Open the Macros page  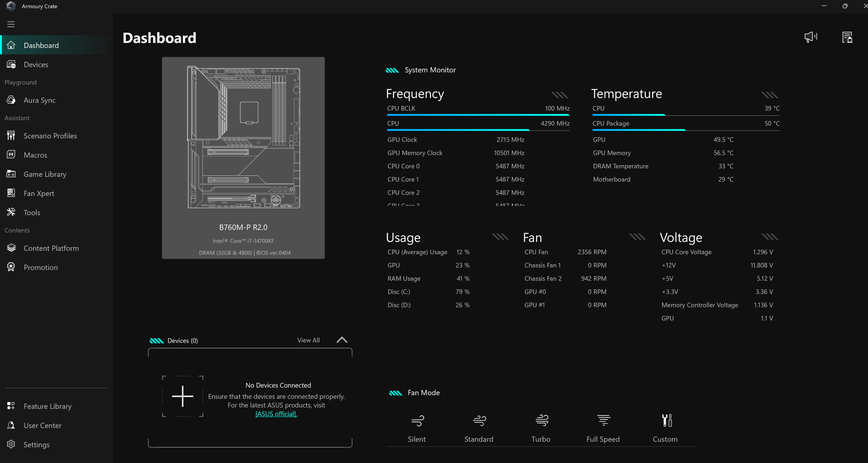[35, 155]
